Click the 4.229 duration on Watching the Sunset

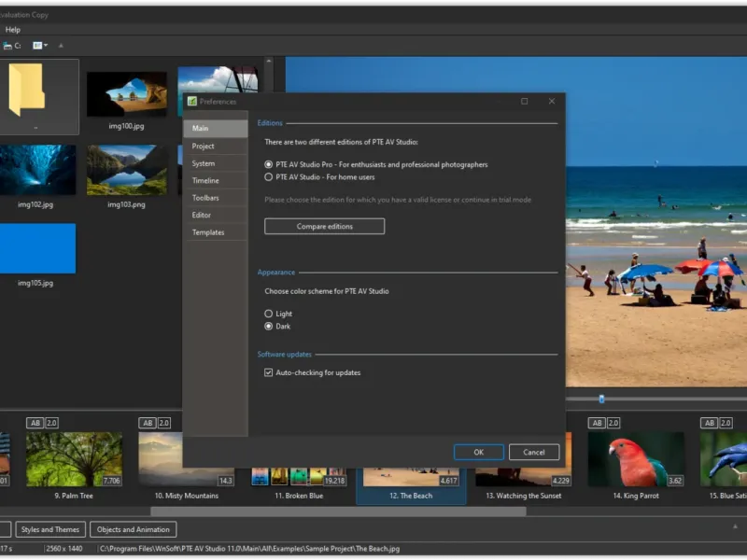pos(561,481)
